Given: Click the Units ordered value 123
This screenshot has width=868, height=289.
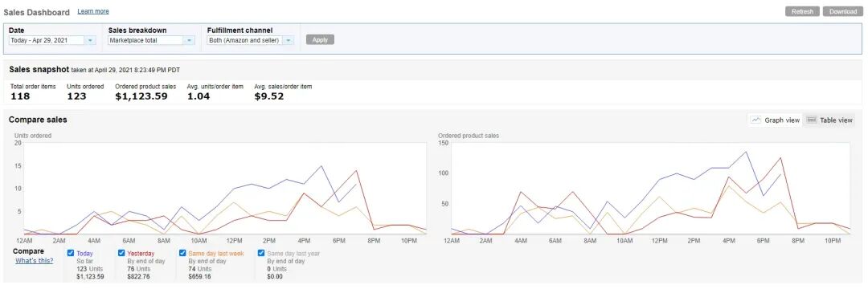Looking at the screenshot, I should 76,96.
